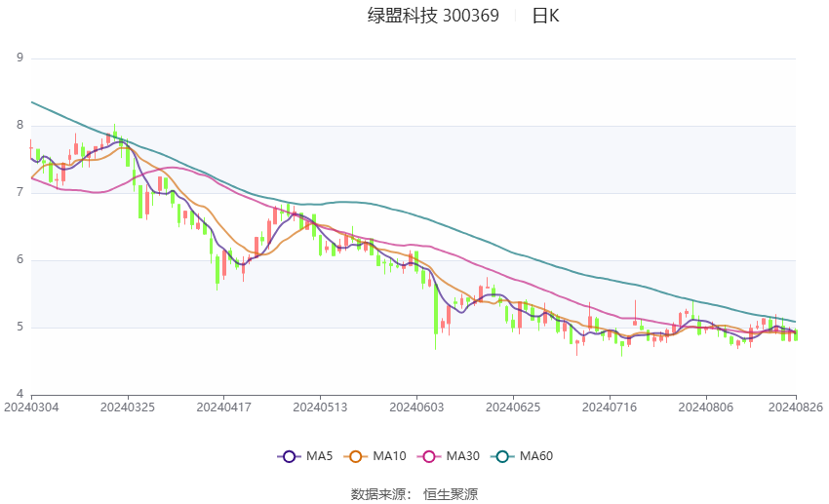Screen dimensions: 829x504
Task: Click the x-axis date 20240625
Action: pyautogui.click(x=513, y=407)
